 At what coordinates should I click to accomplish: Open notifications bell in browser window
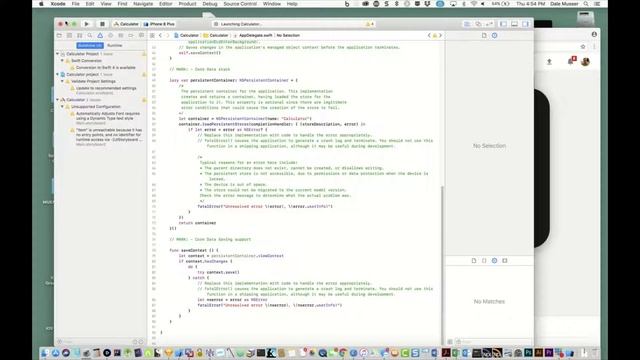tap(571, 61)
